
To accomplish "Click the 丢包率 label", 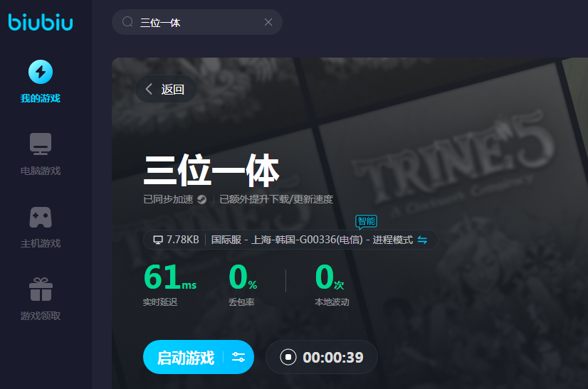I will click(241, 302).
